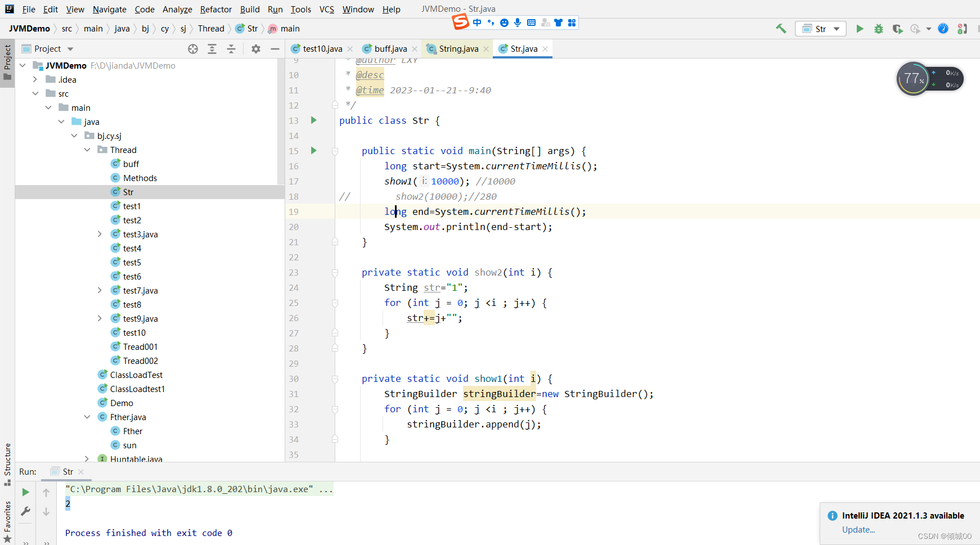This screenshot has width=980, height=545.
Task: Toggle the Sogou IME Chinese/English mode icon
Action: (477, 22)
